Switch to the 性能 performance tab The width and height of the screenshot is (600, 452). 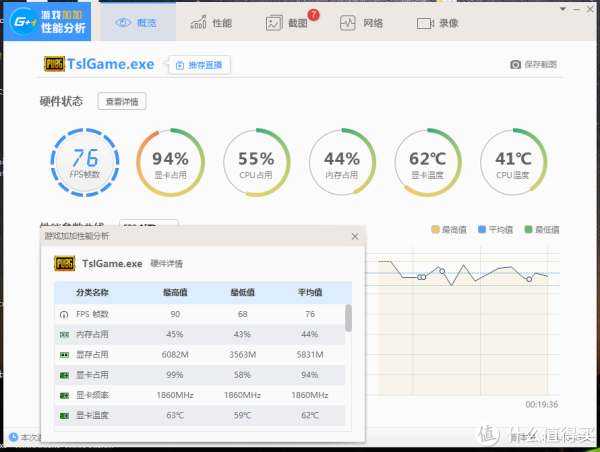click(211, 23)
